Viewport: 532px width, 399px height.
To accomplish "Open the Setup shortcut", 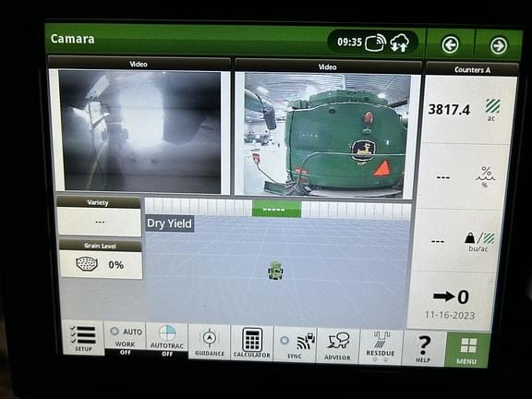I will pyautogui.click(x=83, y=337).
